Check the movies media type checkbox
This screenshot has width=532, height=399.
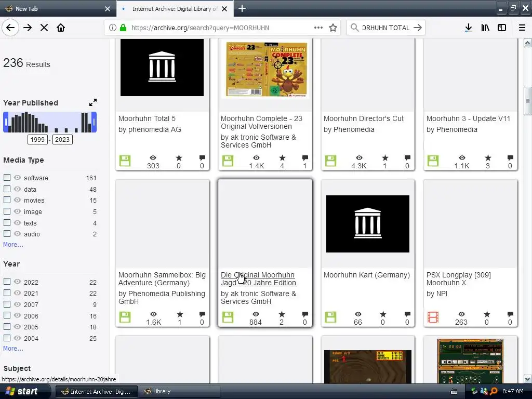tap(7, 200)
